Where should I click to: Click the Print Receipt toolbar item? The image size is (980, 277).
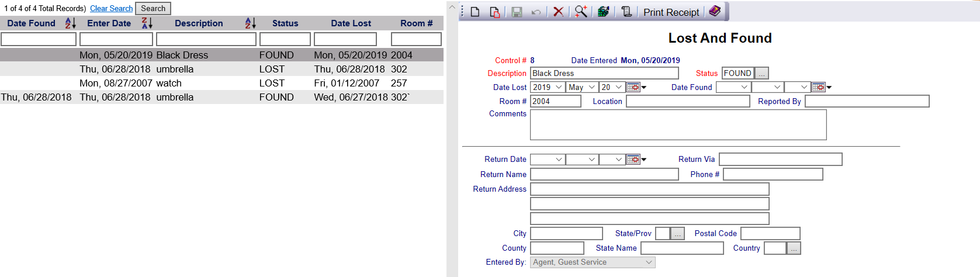pos(671,12)
